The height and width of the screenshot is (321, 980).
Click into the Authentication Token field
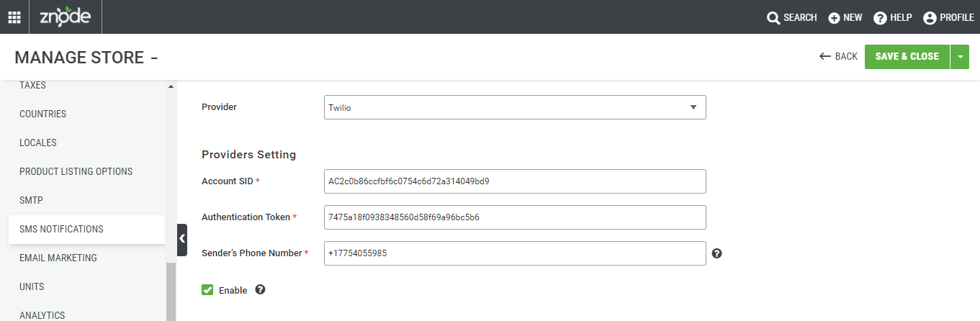point(515,217)
